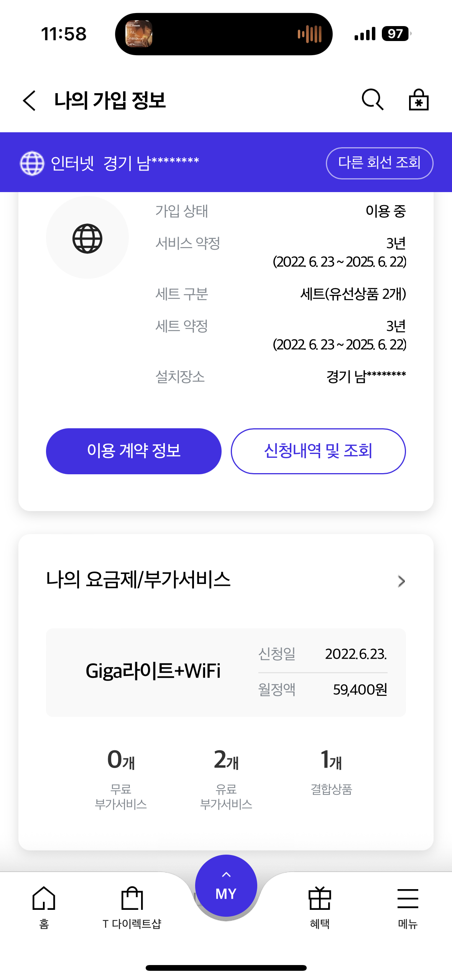Tap the large globe service icon
This screenshot has width=452, height=980.
(x=87, y=238)
